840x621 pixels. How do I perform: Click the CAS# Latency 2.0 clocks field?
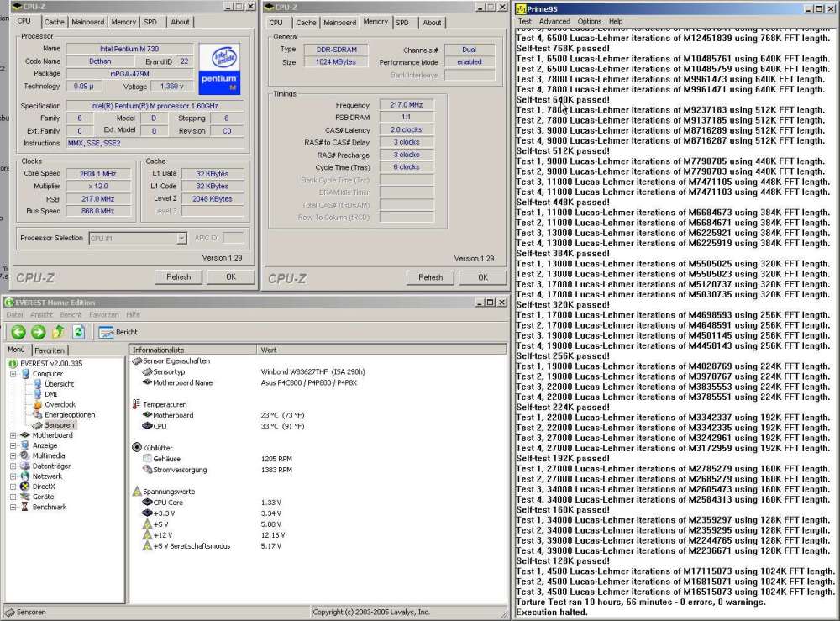click(406, 129)
